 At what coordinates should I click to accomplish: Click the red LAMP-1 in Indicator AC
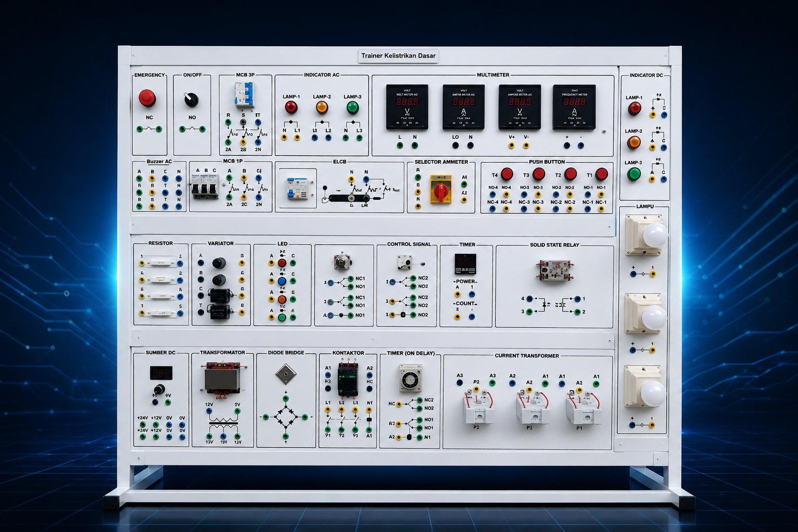point(291,108)
